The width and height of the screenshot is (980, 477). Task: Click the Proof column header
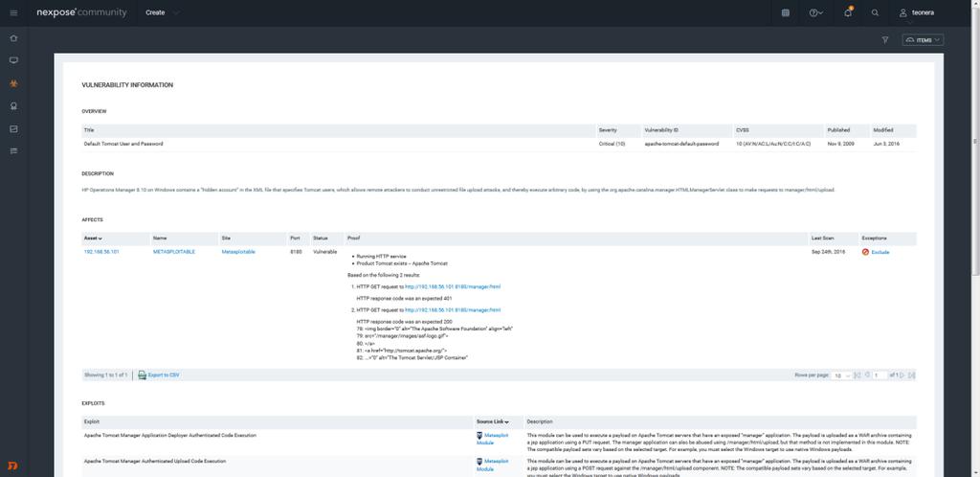tap(354, 238)
